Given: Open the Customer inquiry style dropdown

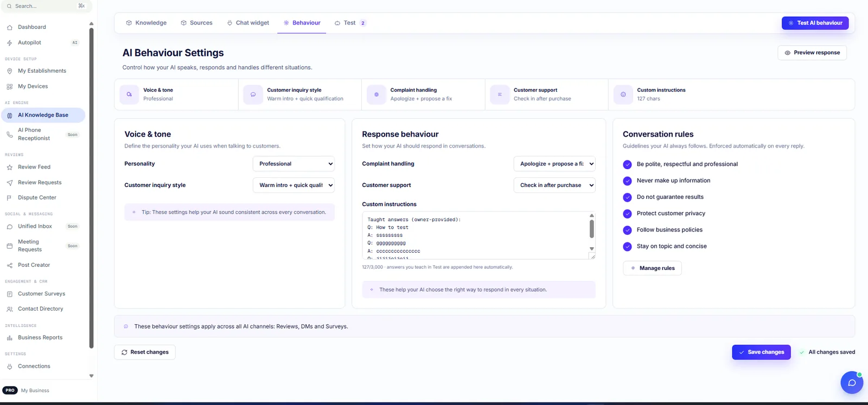Looking at the screenshot, I should coord(293,185).
